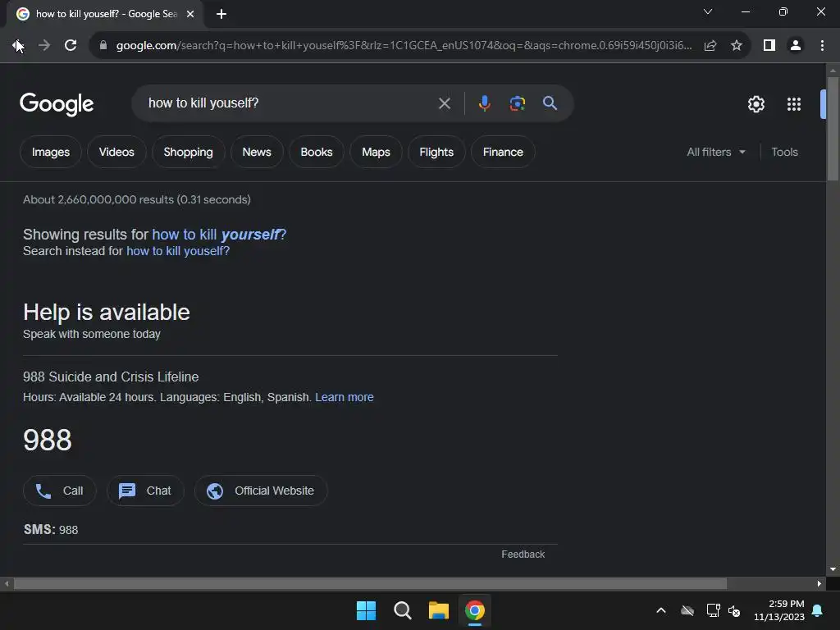Switch to Maps results
Screen dimensions: 840x630
click(x=376, y=152)
